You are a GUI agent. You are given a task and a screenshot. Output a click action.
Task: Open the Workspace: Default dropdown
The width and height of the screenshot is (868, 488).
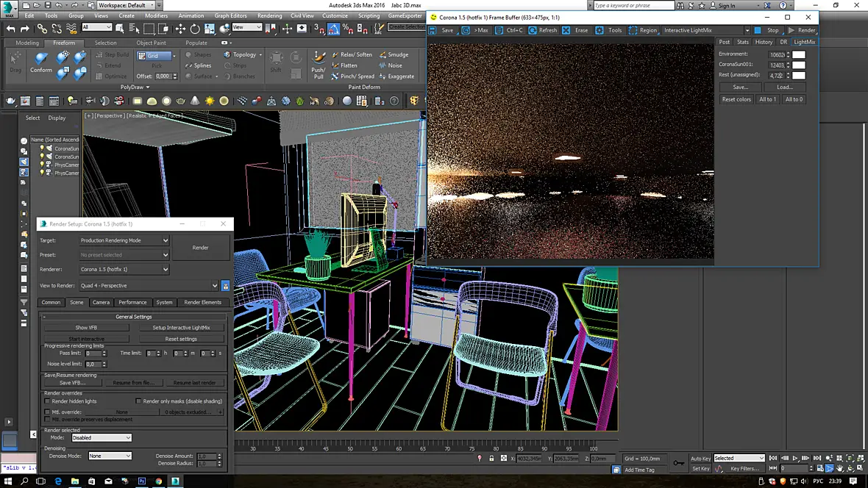[x=127, y=5]
